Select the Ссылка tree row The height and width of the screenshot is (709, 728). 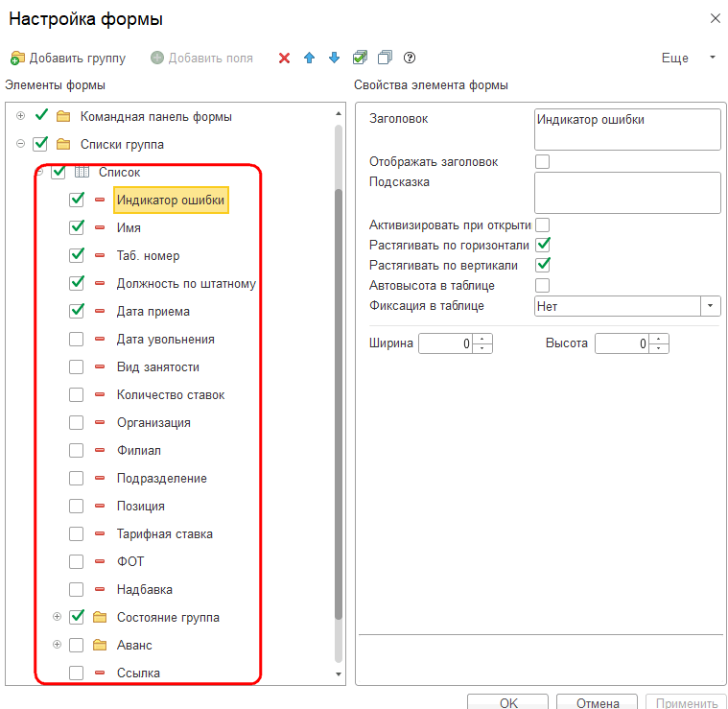click(x=138, y=673)
